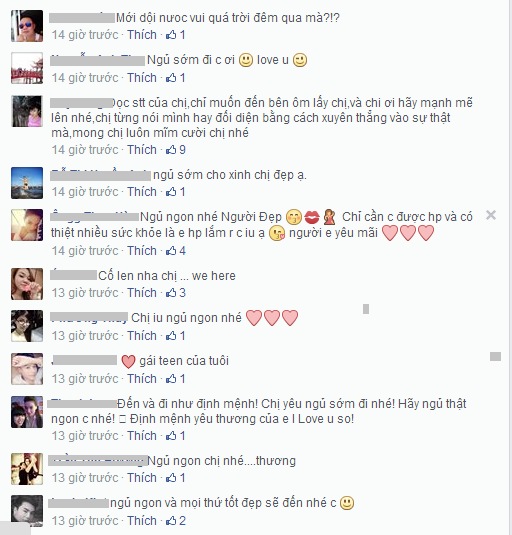Image resolution: width=512 pixels, height=535 pixels.
Task: Click Thích under 'Ngủ ngon chị nhé....thương' comment
Action: point(142,478)
